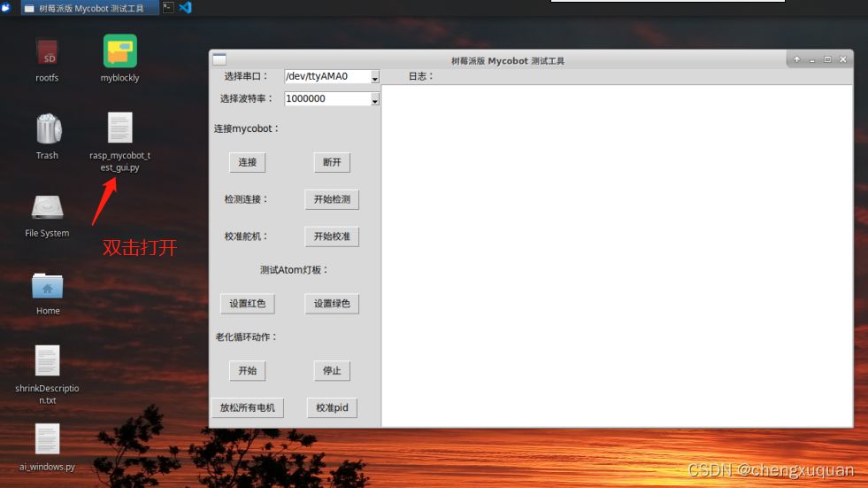
Task: Click the 选择串口 label
Action: click(x=246, y=76)
